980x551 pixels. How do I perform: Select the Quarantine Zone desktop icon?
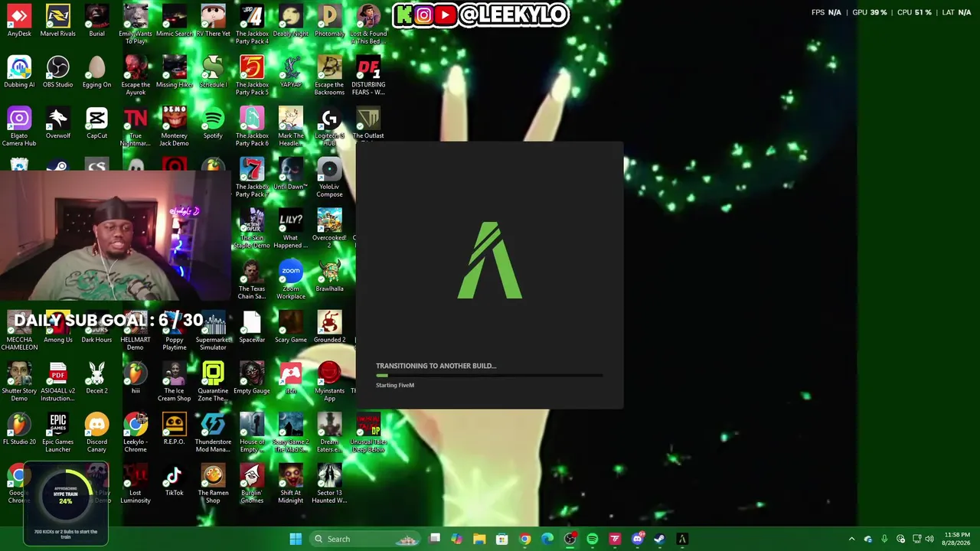click(213, 381)
